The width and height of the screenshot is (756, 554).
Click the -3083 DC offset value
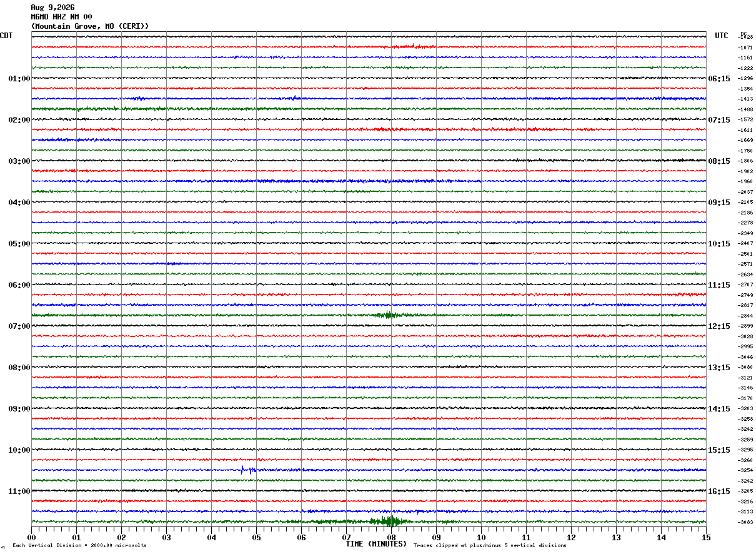[x=746, y=522]
